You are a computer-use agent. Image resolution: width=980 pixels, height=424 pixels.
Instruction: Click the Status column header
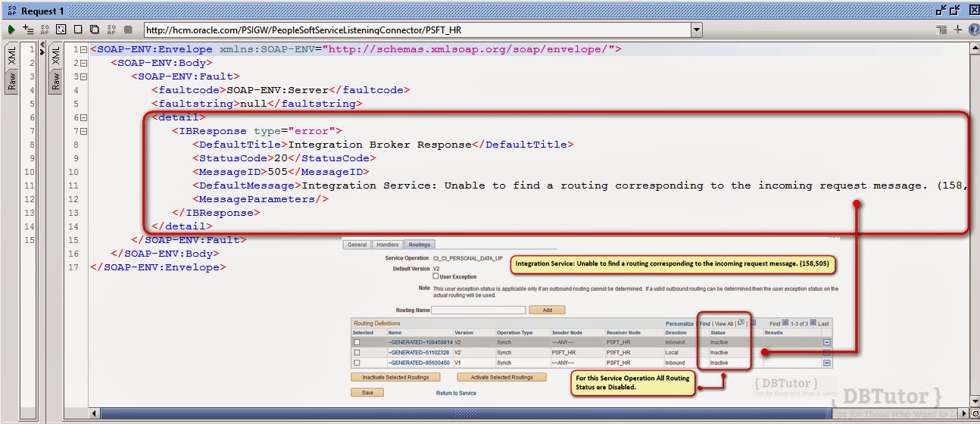click(717, 332)
